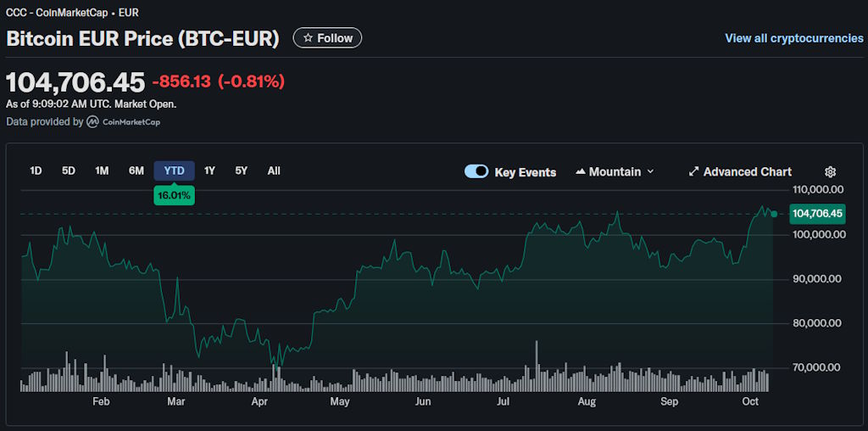This screenshot has height=431, width=868.
Task: Open View all cryptocurrencies link
Action: 793,38
